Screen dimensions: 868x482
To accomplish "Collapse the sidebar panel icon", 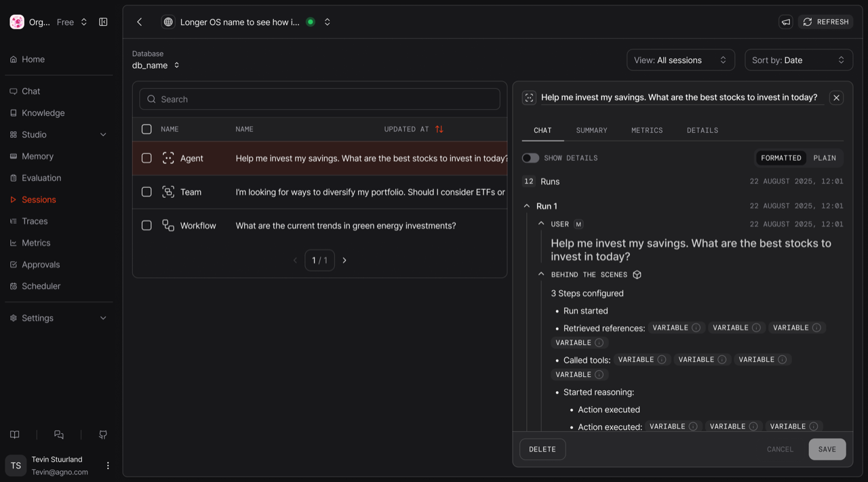I will coord(103,22).
